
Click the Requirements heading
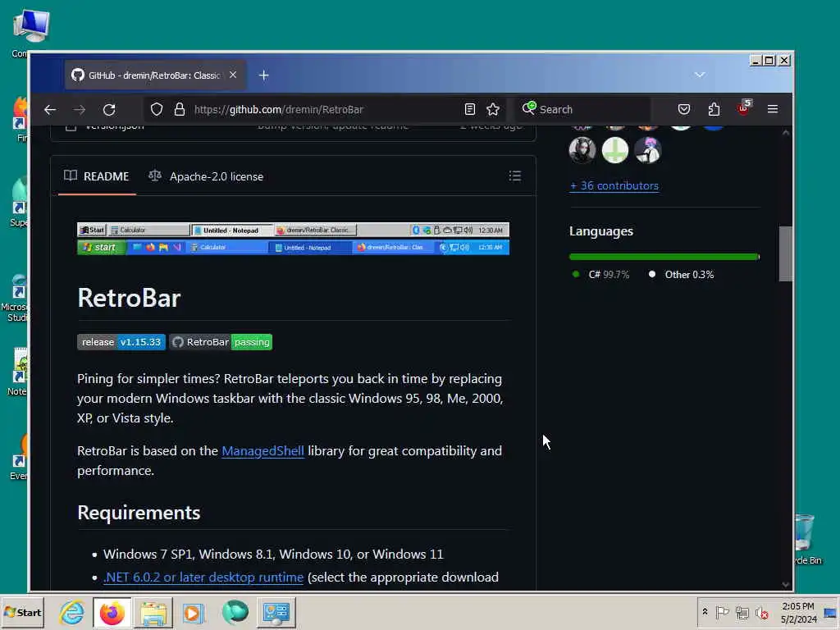click(139, 513)
